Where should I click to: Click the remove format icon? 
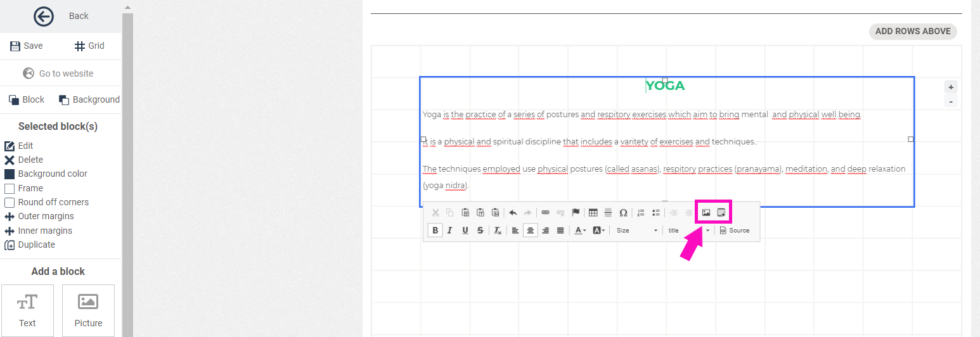pyautogui.click(x=498, y=231)
